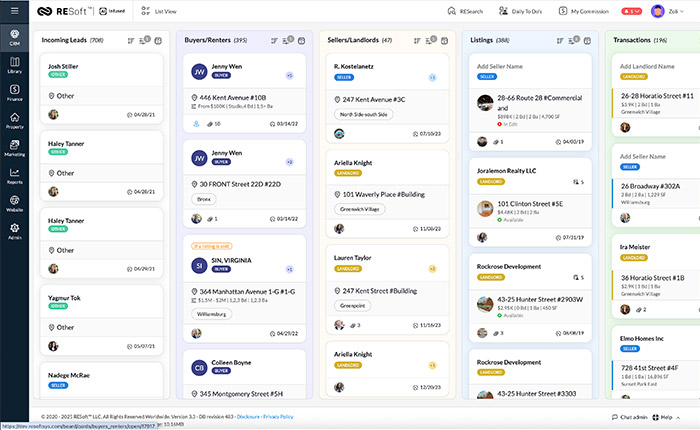Screen dimensions: 700x430
Task: Open the Library section in sidebar
Action: click(x=14, y=66)
